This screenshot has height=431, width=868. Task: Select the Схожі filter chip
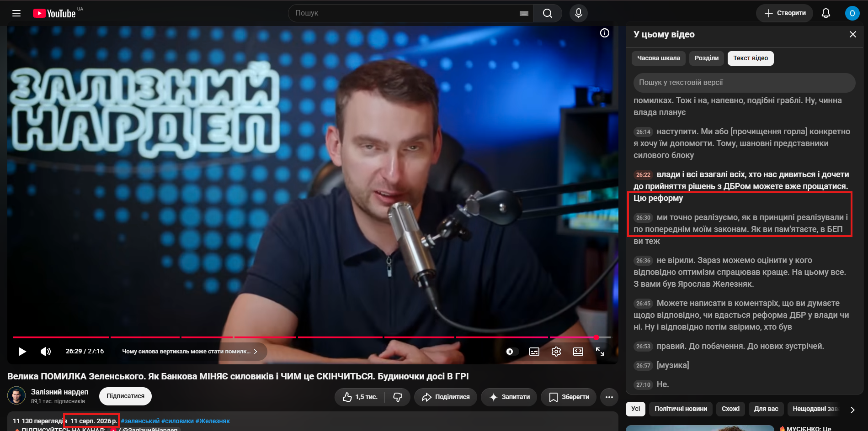point(730,409)
